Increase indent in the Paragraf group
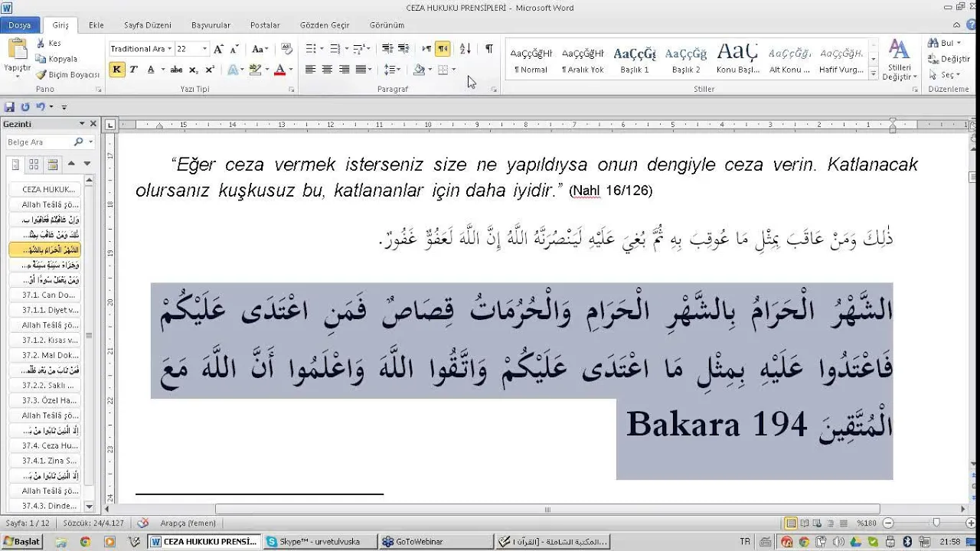The width and height of the screenshot is (980, 551). point(403,49)
